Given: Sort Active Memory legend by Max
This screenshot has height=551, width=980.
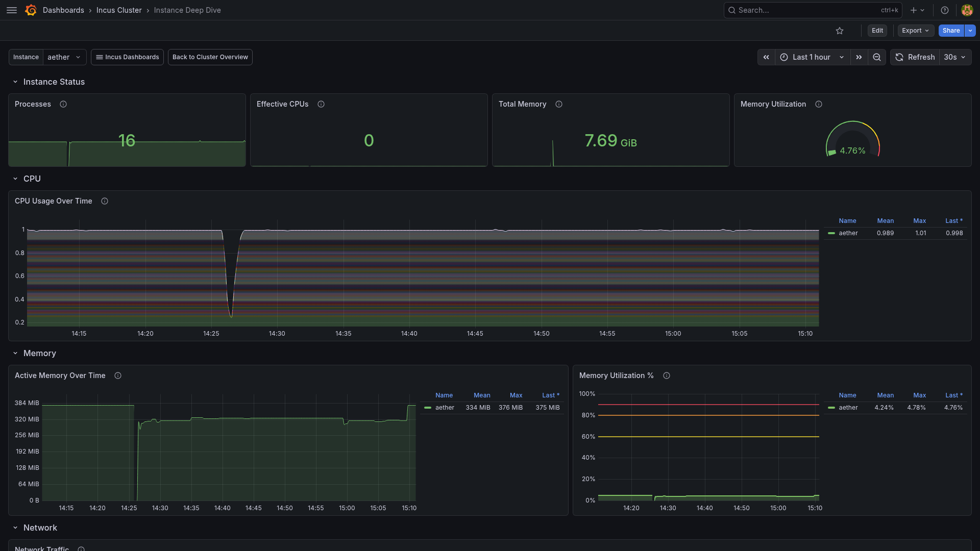Looking at the screenshot, I should tap(516, 395).
